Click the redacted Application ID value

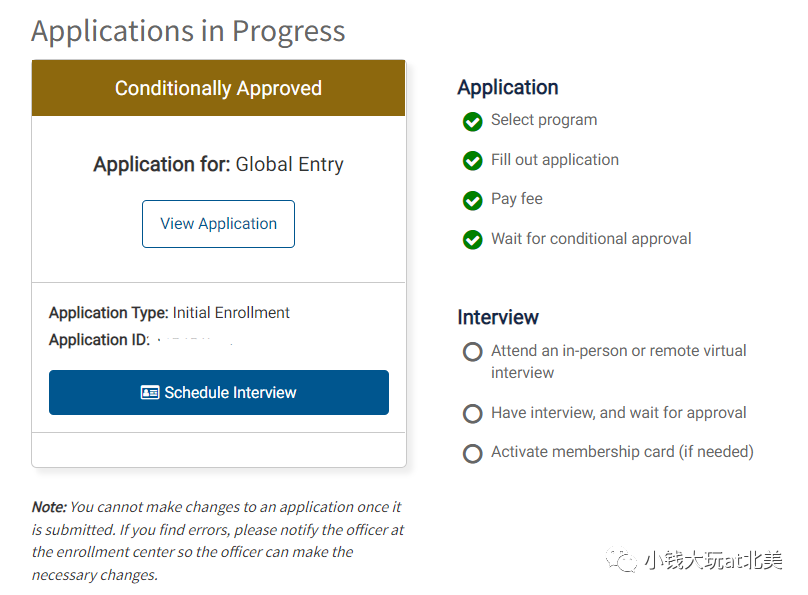coord(195,341)
